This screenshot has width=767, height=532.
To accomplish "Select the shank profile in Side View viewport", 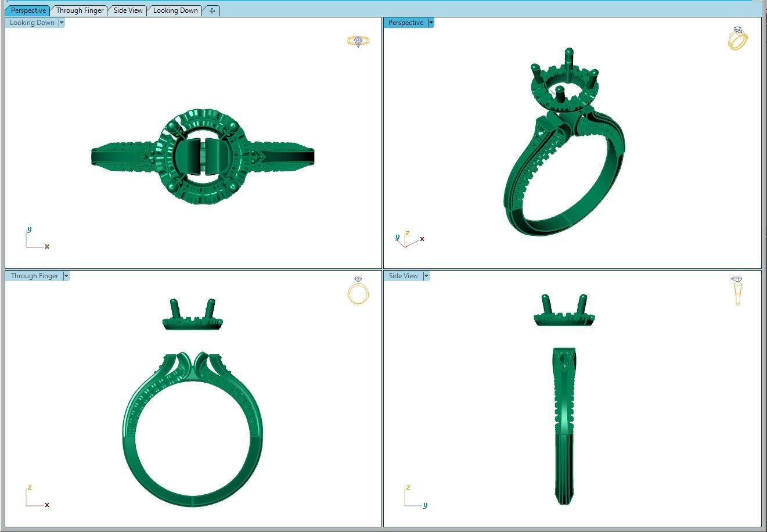I will point(564,426).
